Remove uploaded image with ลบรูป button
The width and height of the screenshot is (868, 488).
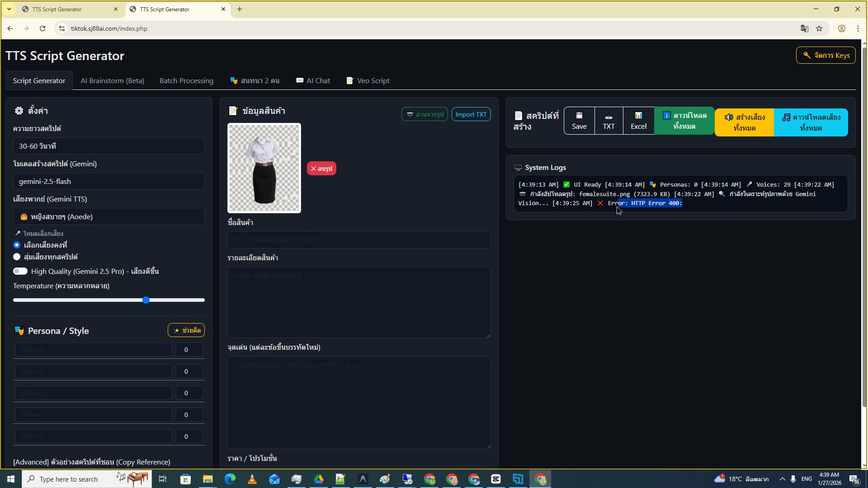click(x=321, y=168)
